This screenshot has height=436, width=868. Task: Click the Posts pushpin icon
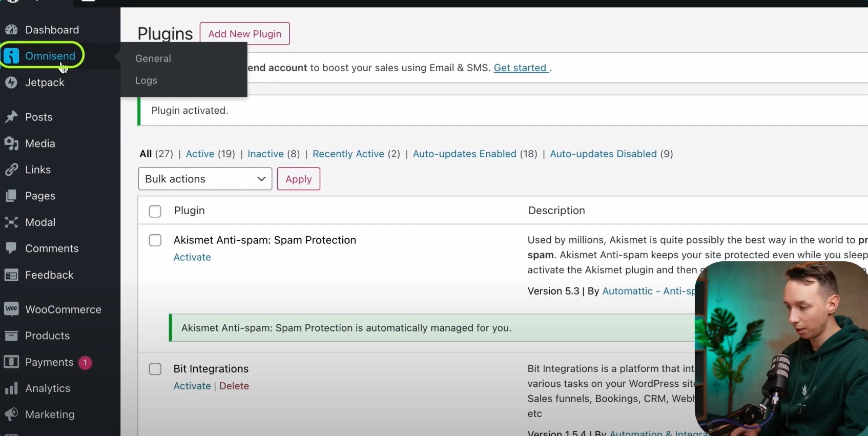[11, 117]
